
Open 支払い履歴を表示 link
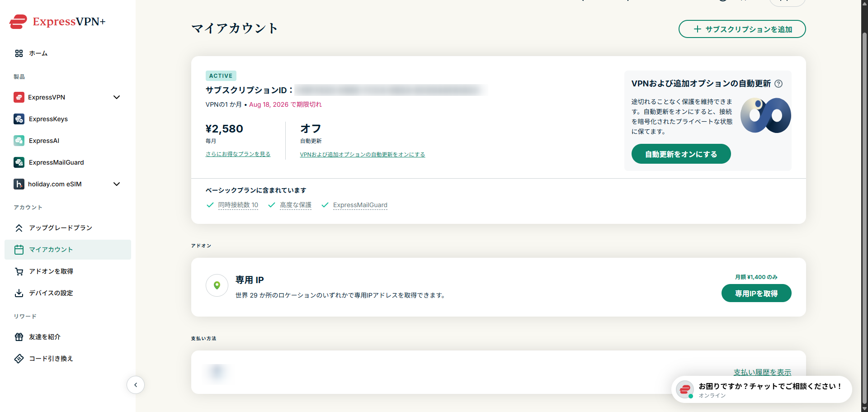point(762,372)
